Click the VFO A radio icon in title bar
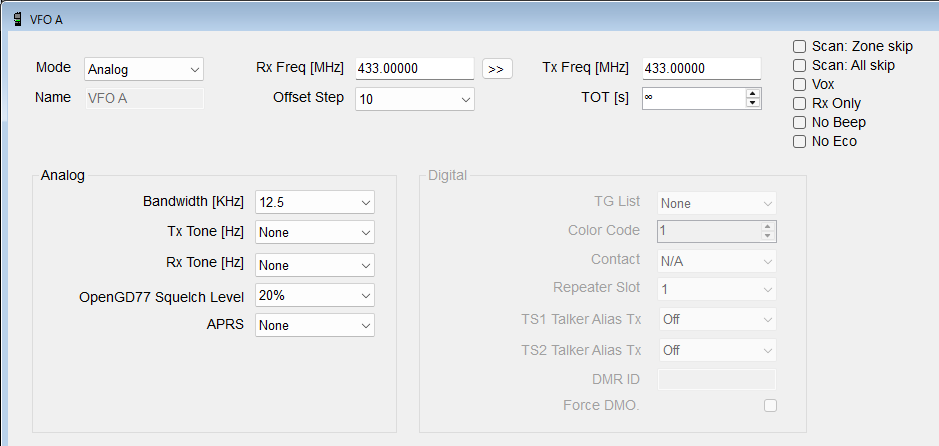Image resolution: width=939 pixels, height=446 pixels. click(x=17, y=18)
